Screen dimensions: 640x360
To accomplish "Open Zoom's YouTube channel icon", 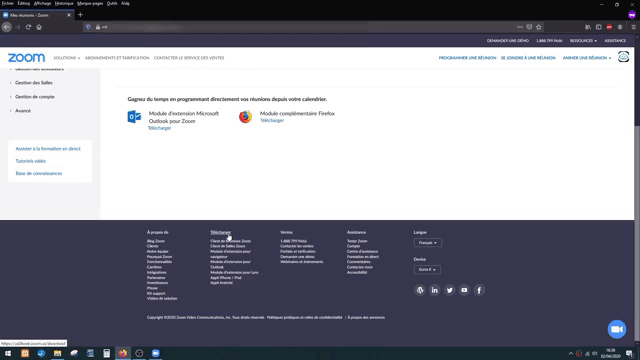I will pos(464,290).
